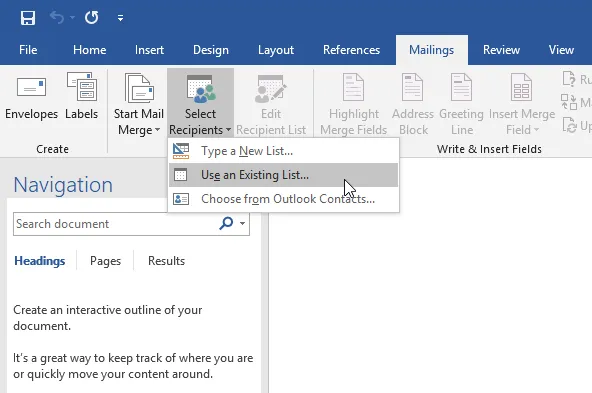Switch to the Home tab
Viewport: 592px width, 393px height.
click(89, 50)
